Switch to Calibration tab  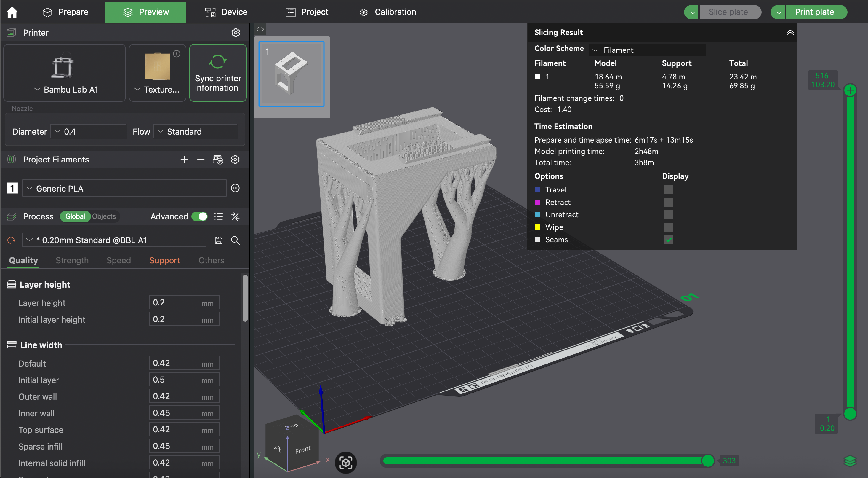(x=388, y=12)
